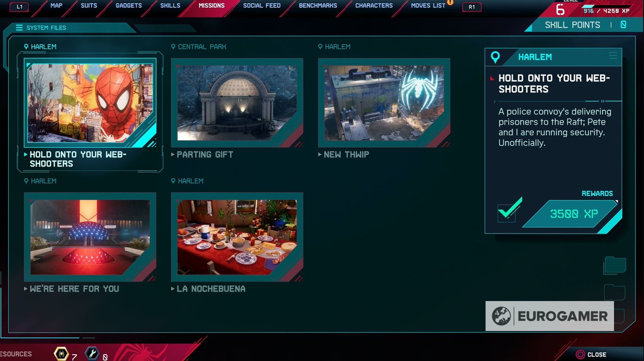Open the SUITS tab
Viewport: 644px width, 361px height.
tap(89, 5)
